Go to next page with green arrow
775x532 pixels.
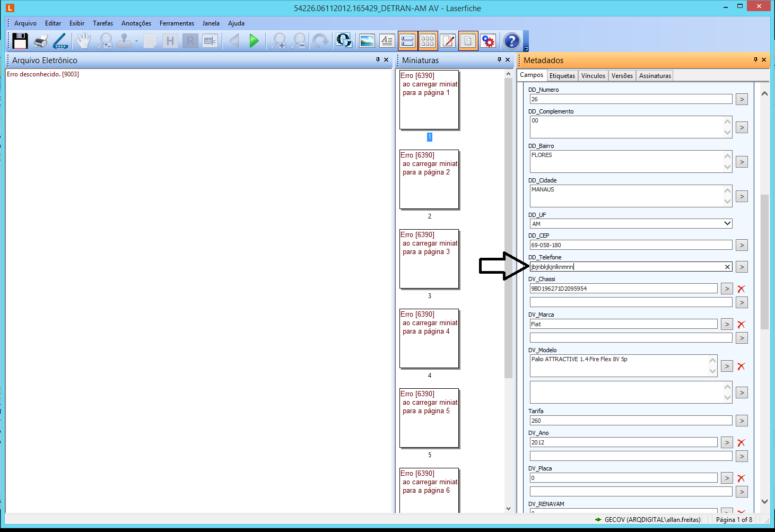[x=254, y=41]
